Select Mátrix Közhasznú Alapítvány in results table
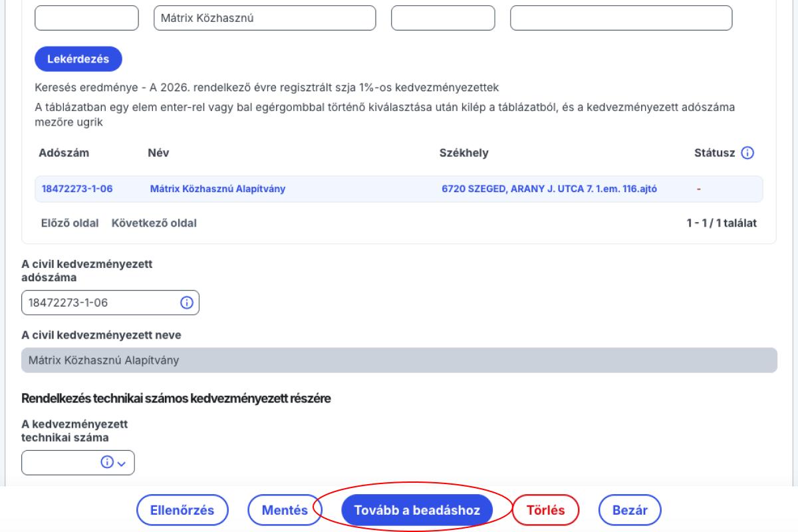The width and height of the screenshot is (798, 532). pos(217,189)
